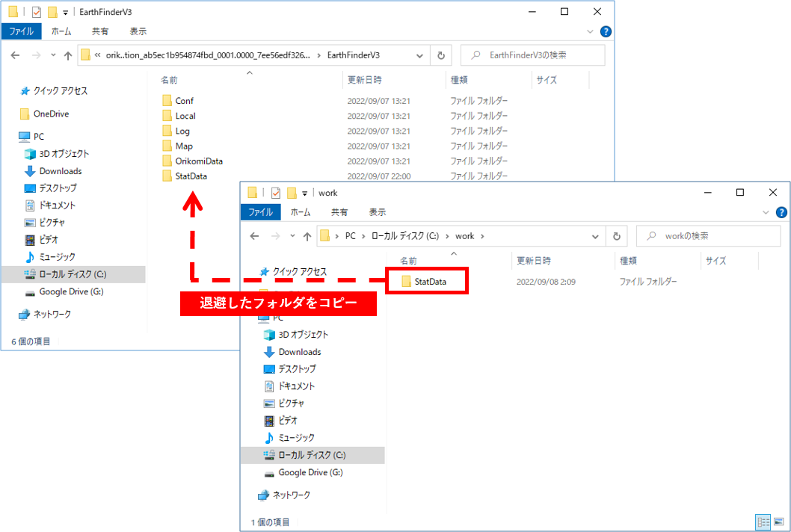
Task: Switch to large icons view in work window
Action: (x=779, y=522)
